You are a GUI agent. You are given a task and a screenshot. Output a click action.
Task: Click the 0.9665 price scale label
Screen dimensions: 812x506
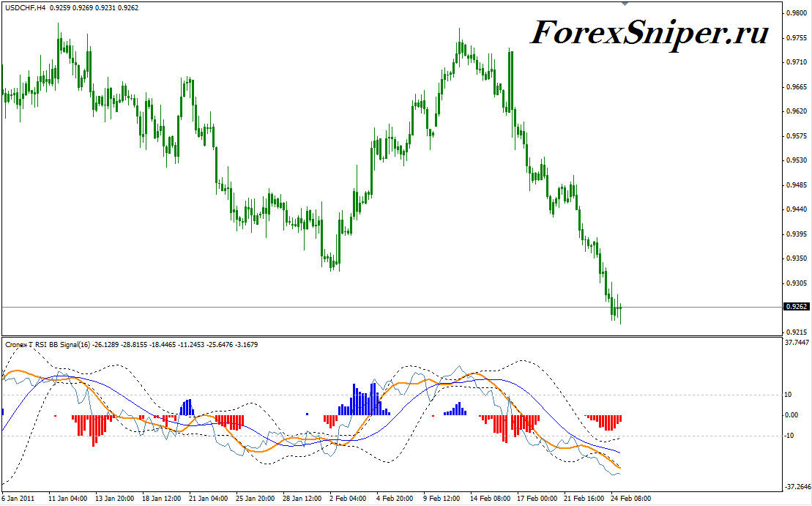coord(796,87)
